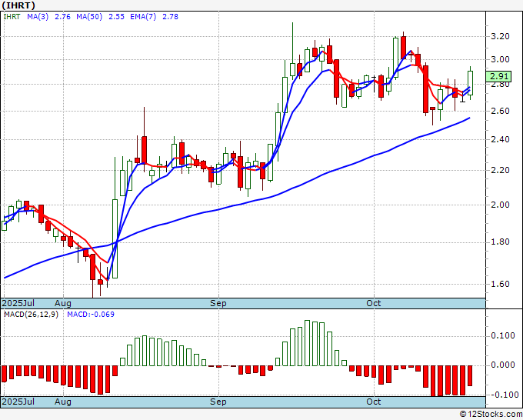Click the current price tag 2.91
The height and width of the screenshot is (420, 523).
pyautogui.click(x=498, y=76)
